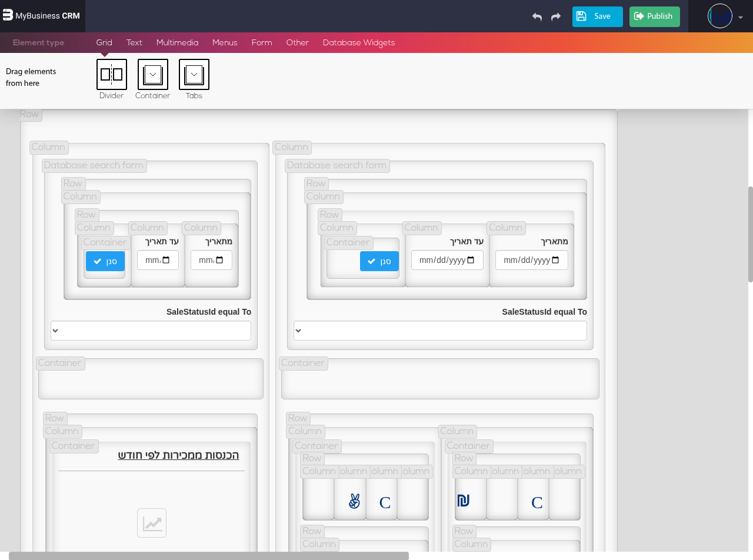Click the line chart placeholder icon
Screen dimensions: 753x560
point(152,523)
